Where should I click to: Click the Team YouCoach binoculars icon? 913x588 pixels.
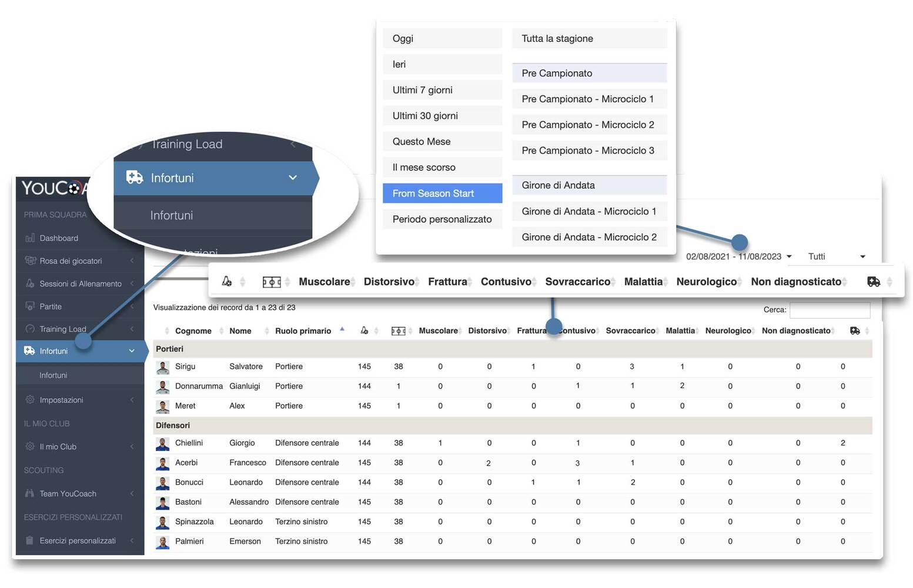click(30, 493)
